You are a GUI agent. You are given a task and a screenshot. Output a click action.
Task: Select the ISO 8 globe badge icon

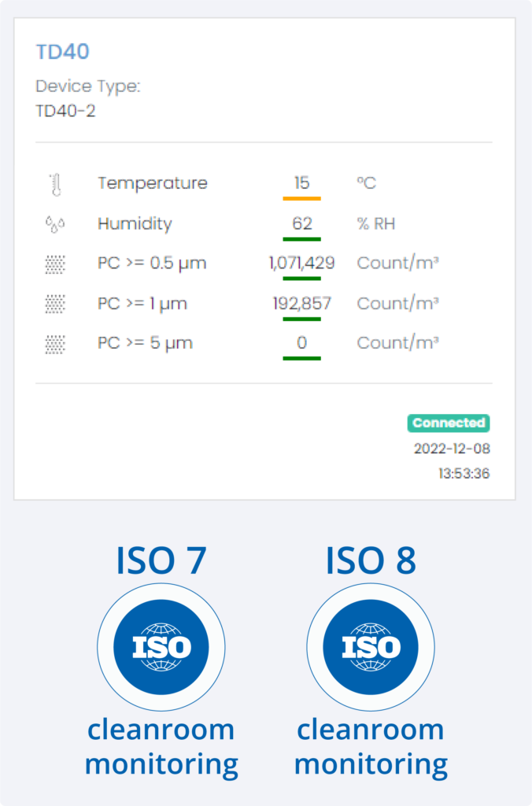371,647
